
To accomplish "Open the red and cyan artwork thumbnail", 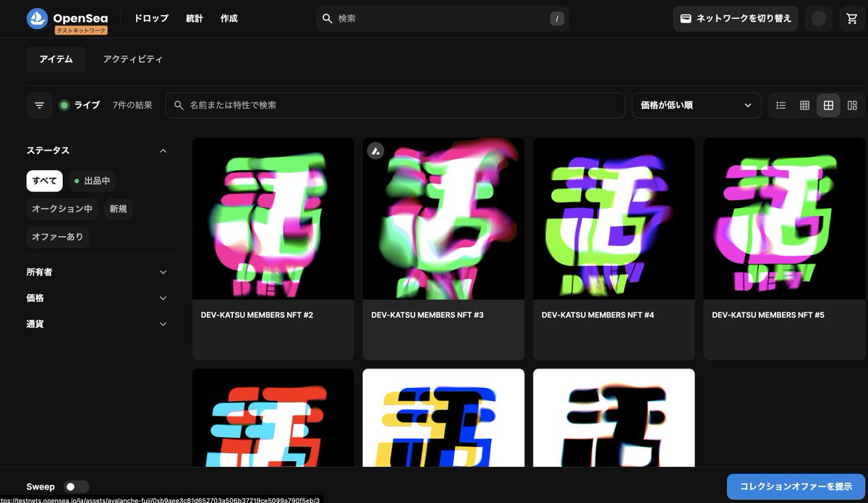I will pos(273,418).
